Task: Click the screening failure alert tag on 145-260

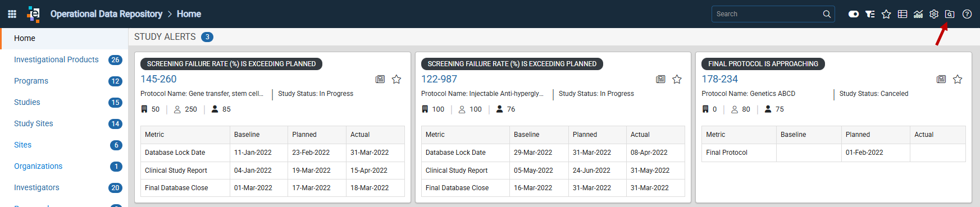Action: (x=231, y=64)
